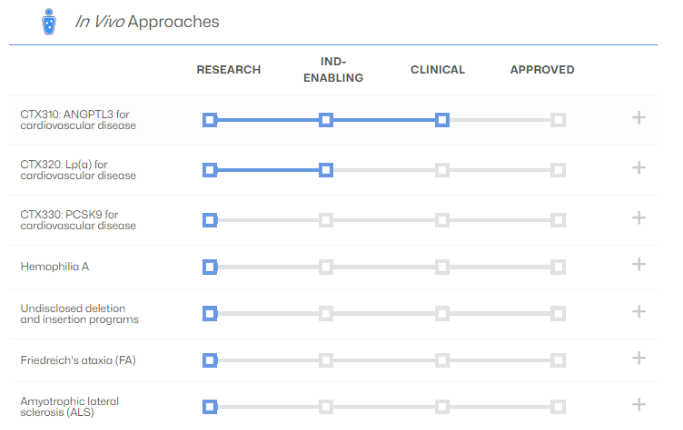Screen dimensions: 683x430
Task: Click CTX330 Research stage marker
Action: (210, 219)
